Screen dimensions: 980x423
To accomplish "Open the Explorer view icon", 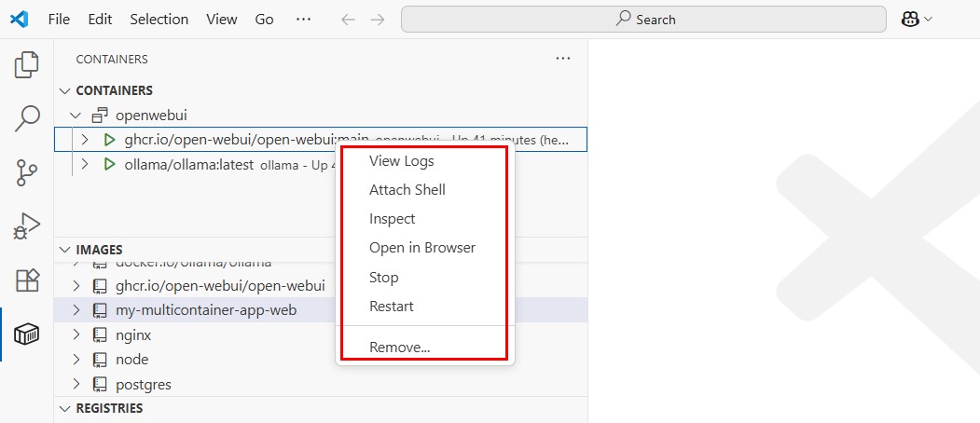I will (27, 65).
